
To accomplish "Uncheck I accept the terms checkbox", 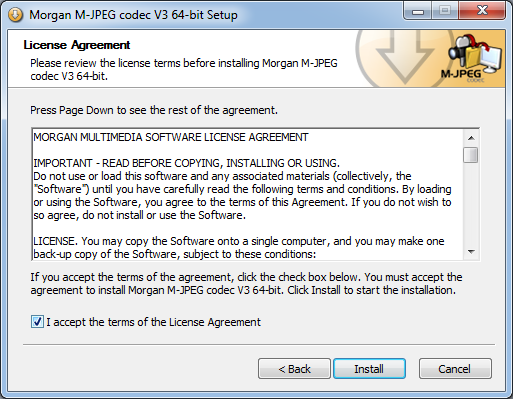I will (37, 322).
